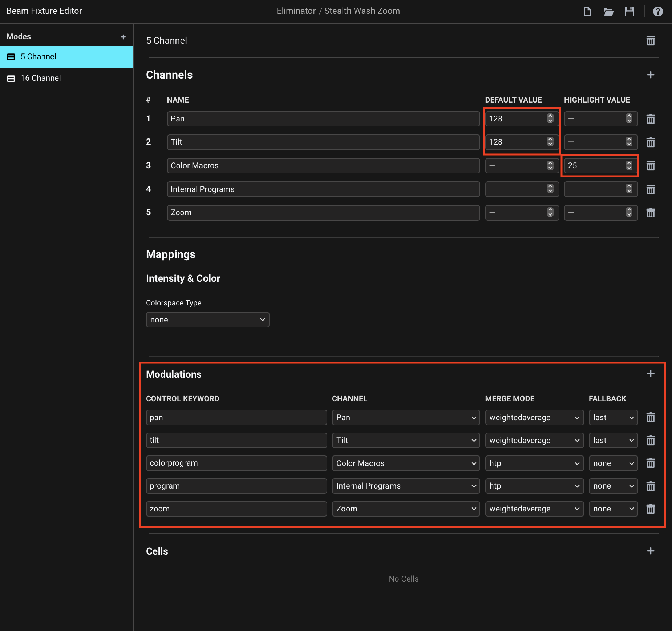
Task: Open the Colorspace Type dropdown
Action: pos(207,320)
